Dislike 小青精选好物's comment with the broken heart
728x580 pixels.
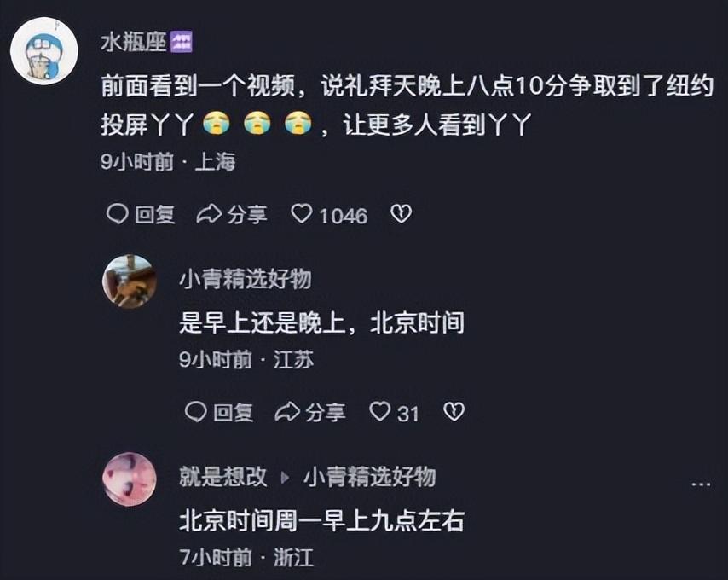(x=454, y=412)
